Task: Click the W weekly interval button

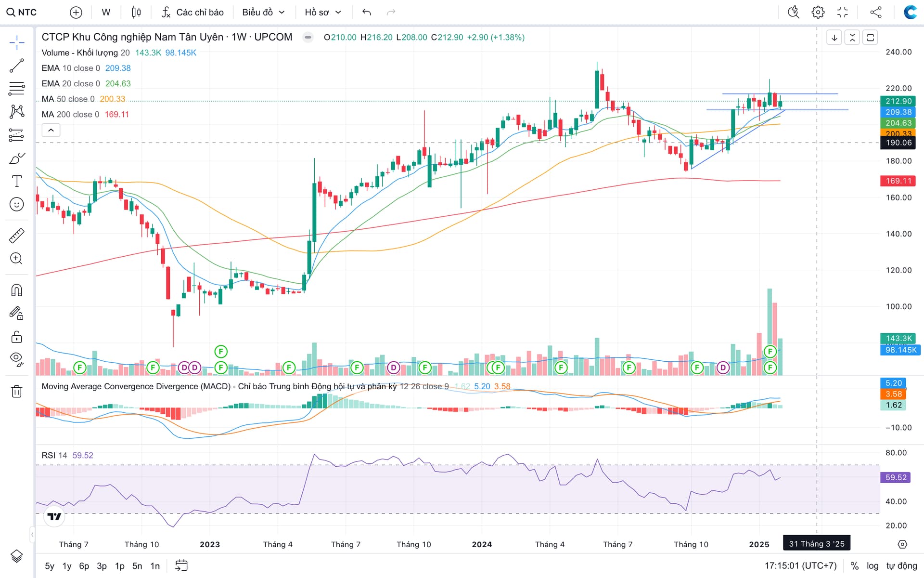Action: click(106, 12)
